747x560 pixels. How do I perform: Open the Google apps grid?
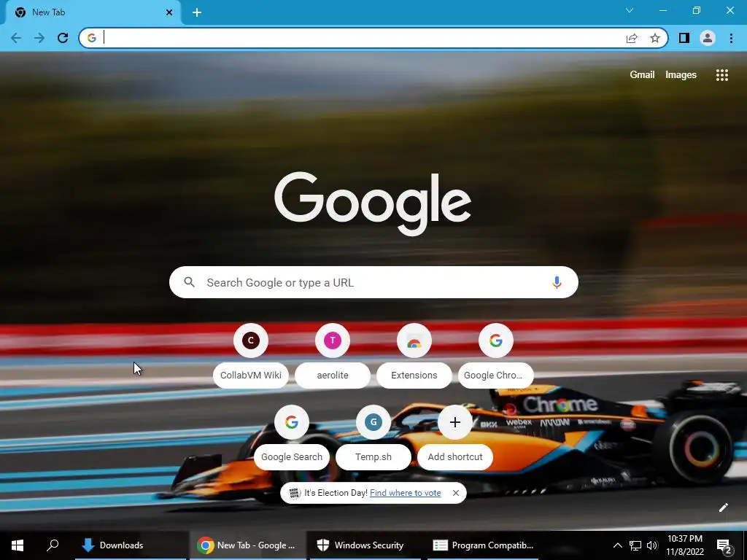point(721,75)
